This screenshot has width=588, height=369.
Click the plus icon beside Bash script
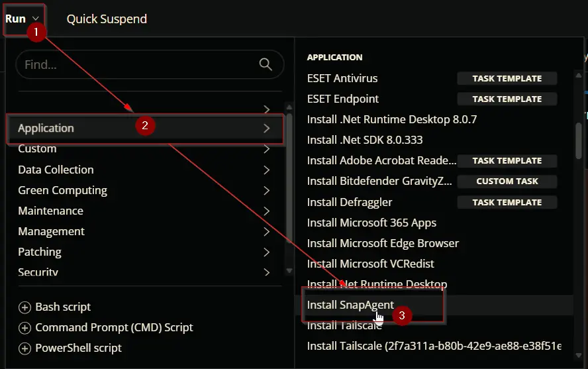point(24,307)
